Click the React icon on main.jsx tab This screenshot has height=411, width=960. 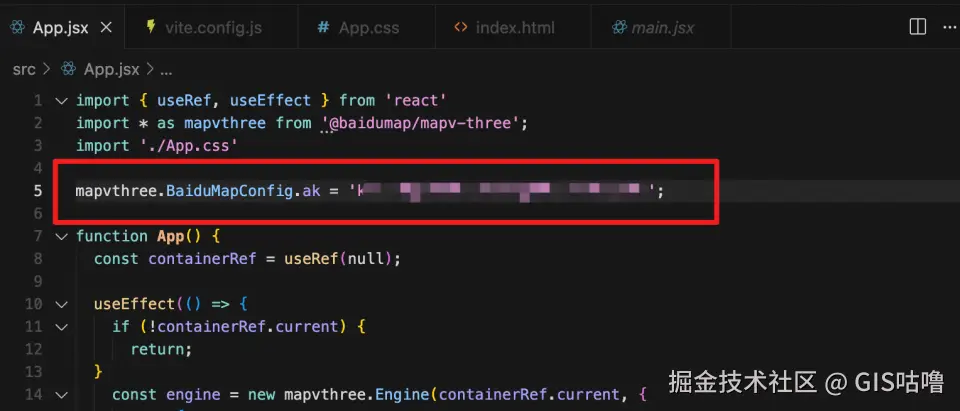(x=620, y=28)
